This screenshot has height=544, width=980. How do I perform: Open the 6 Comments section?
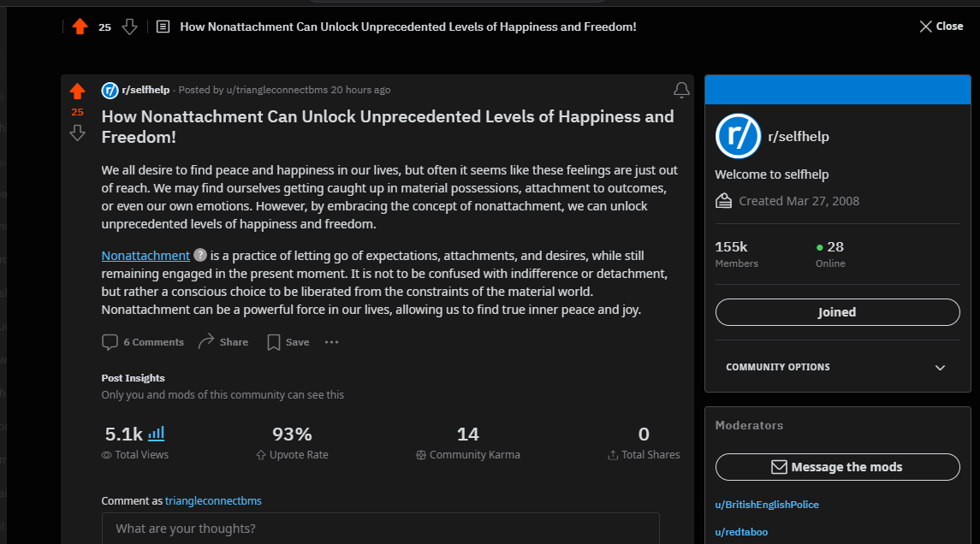click(142, 342)
